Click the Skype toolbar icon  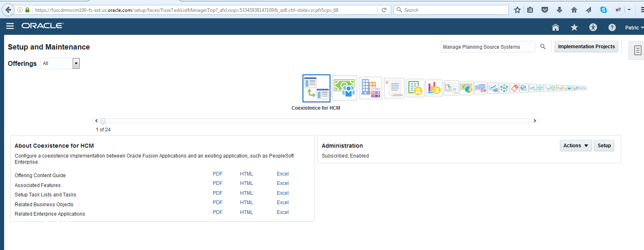pyautogui.click(x=604, y=10)
